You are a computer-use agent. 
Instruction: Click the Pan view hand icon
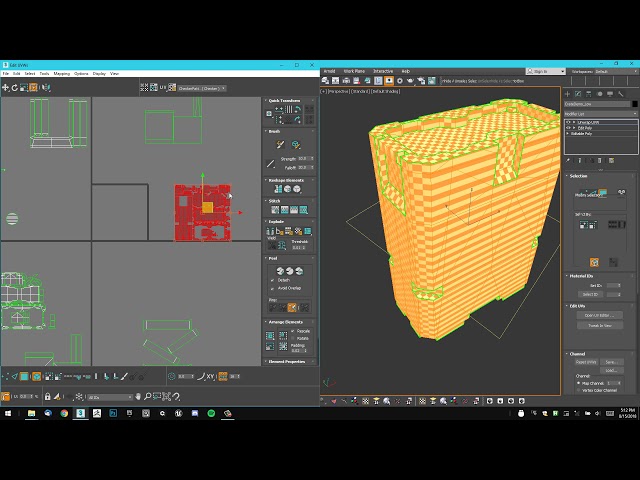[x=138, y=396]
